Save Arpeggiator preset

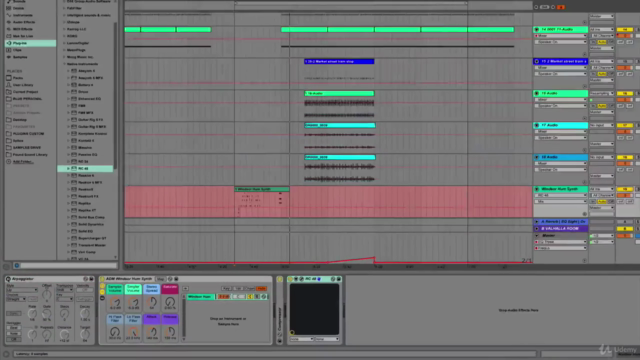[x=91, y=279]
